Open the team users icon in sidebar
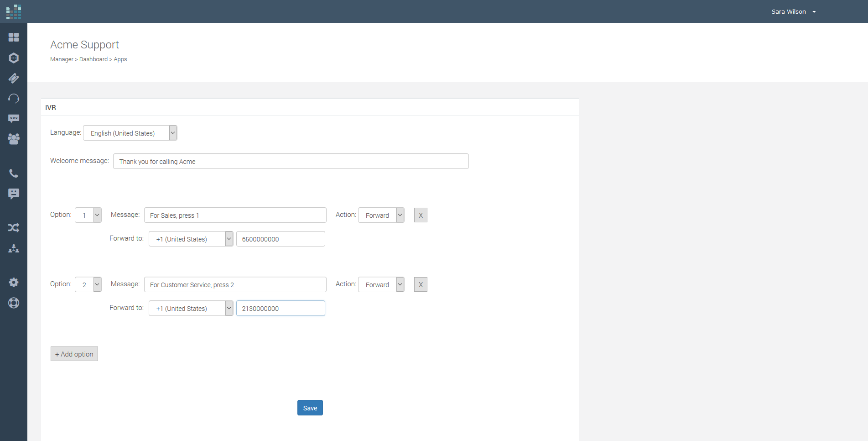The width and height of the screenshot is (868, 441). click(14, 139)
